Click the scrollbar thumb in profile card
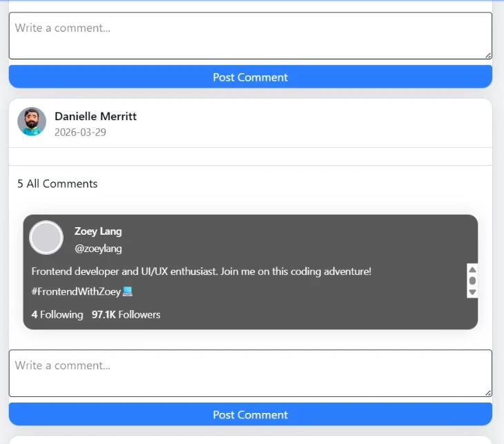Image resolution: width=504 pixels, height=444 pixels. point(472,280)
